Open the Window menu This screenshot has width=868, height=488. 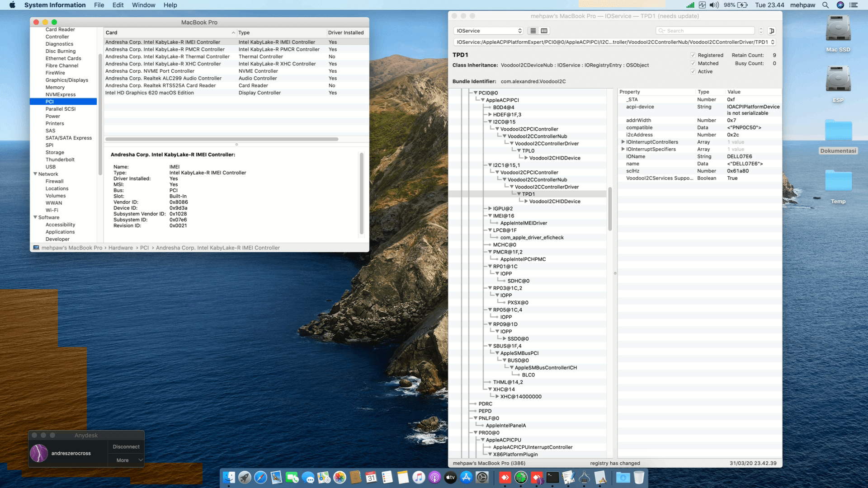pyautogui.click(x=143, y=5)
